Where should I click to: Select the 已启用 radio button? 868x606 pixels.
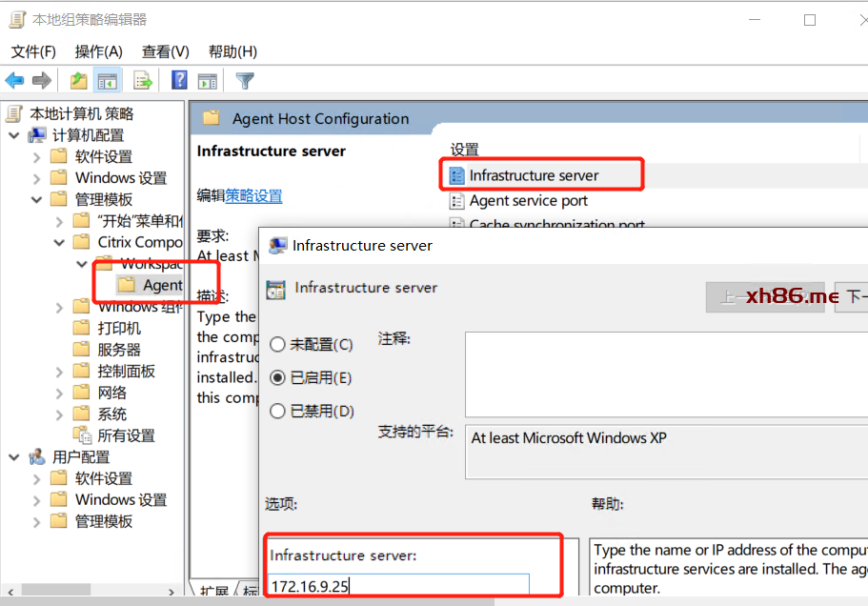[x=278, y=378]
